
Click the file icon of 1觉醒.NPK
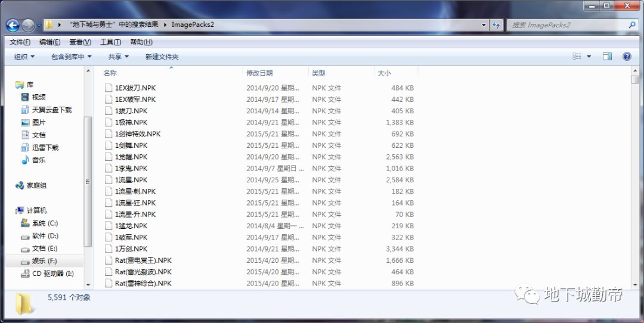(x=109, y=157)
